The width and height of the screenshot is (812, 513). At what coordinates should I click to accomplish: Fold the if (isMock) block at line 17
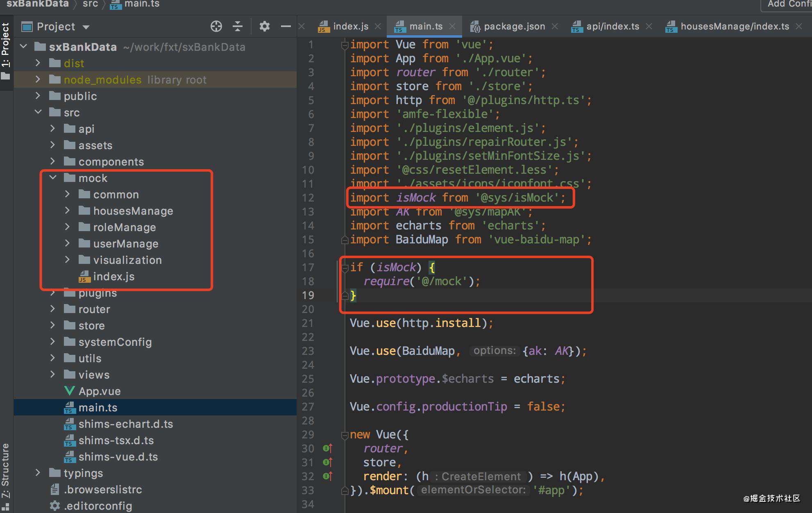click(345, 268)
